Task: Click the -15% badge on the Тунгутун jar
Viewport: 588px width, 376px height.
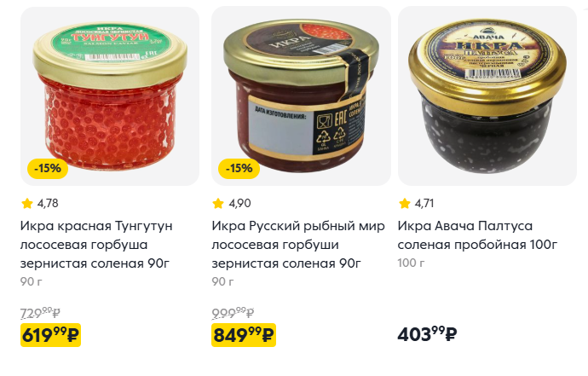Action: [x=48, y=169]
